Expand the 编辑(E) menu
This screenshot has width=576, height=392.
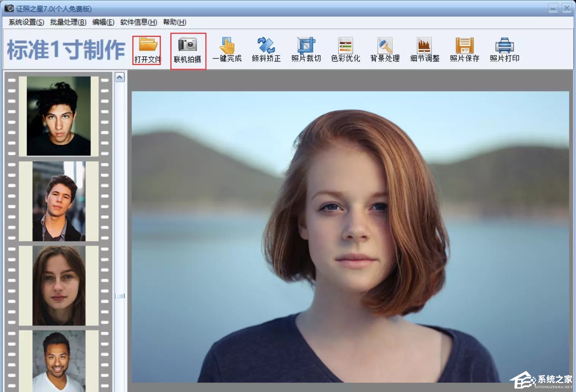[103, 22]
